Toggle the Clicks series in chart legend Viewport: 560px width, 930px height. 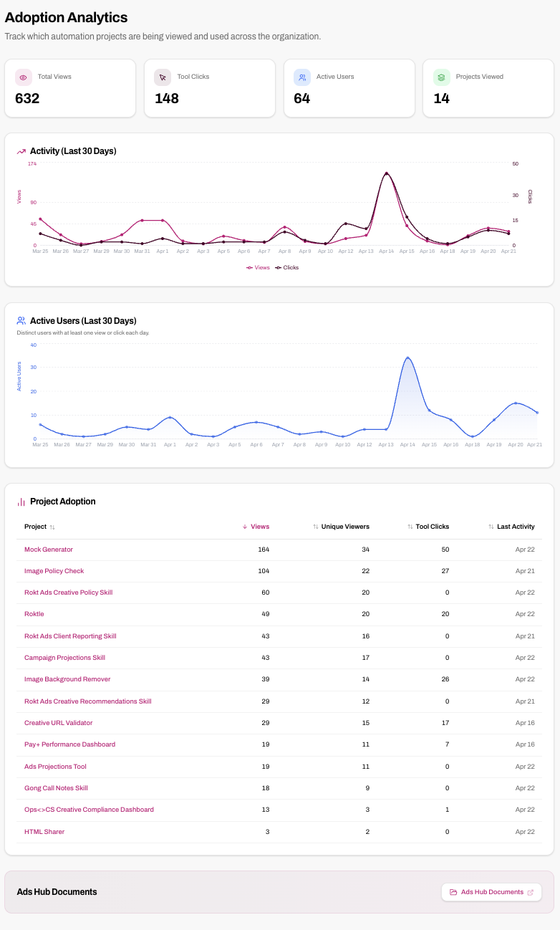pos(286,267)
